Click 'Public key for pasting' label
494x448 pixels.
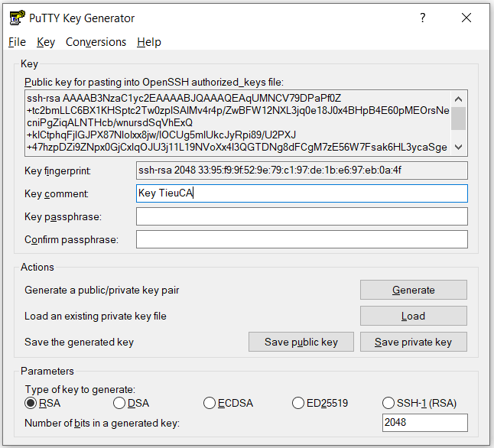pos(154,83)
